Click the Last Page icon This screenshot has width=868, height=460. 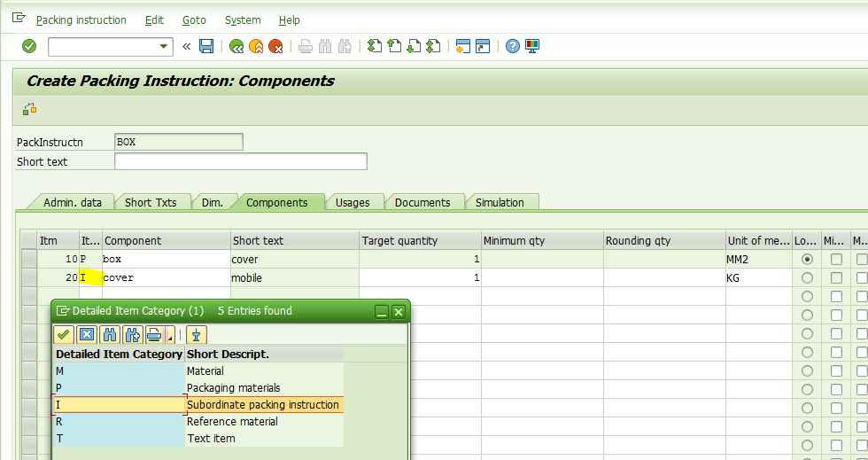tap(433, 47)
